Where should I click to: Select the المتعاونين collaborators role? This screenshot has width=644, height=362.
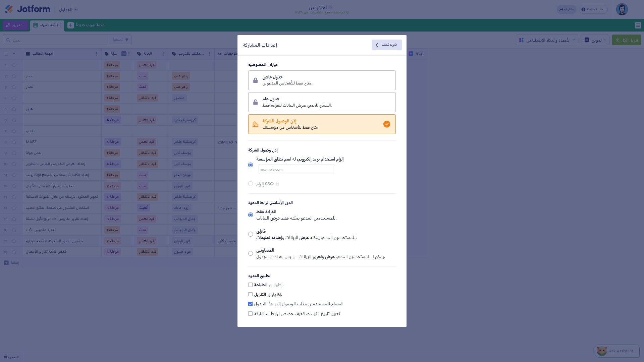[251, 253]
